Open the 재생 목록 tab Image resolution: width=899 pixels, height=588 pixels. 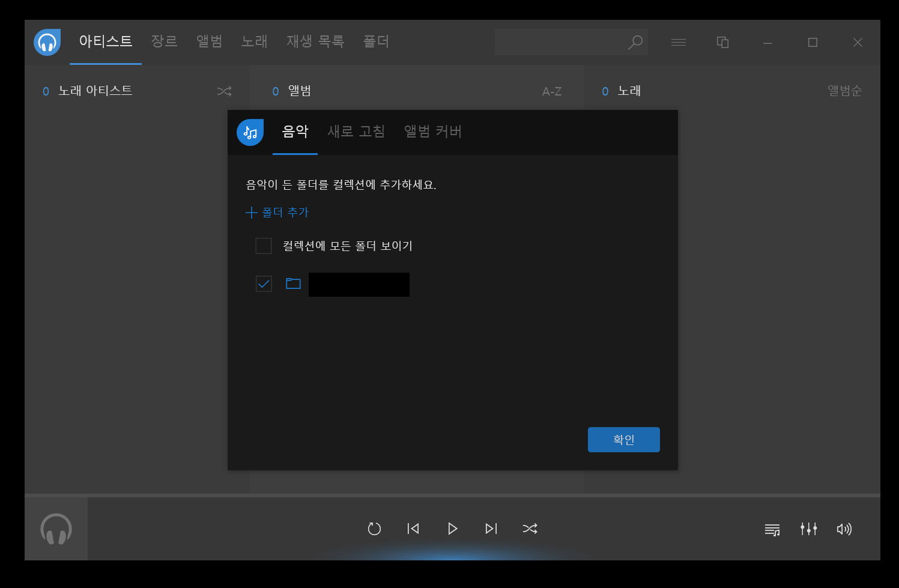click(x=315, y=41)
